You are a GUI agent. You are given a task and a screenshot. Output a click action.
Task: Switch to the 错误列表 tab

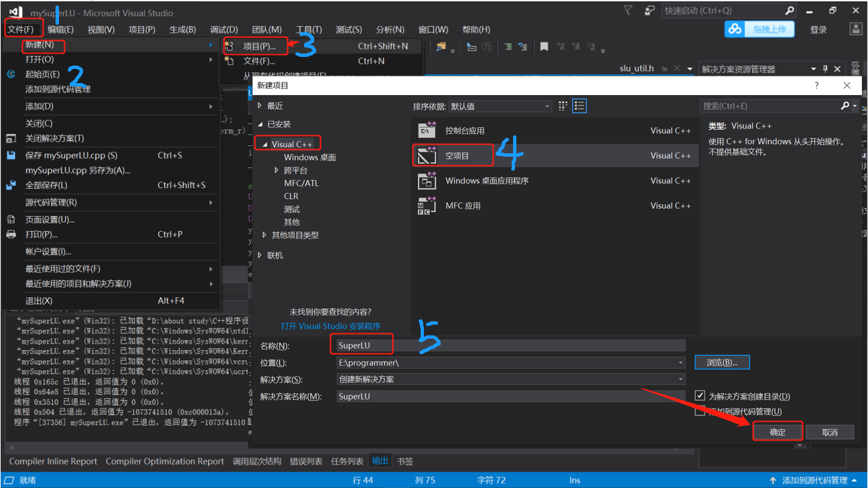pyautogui.click(x=306, y=461)
